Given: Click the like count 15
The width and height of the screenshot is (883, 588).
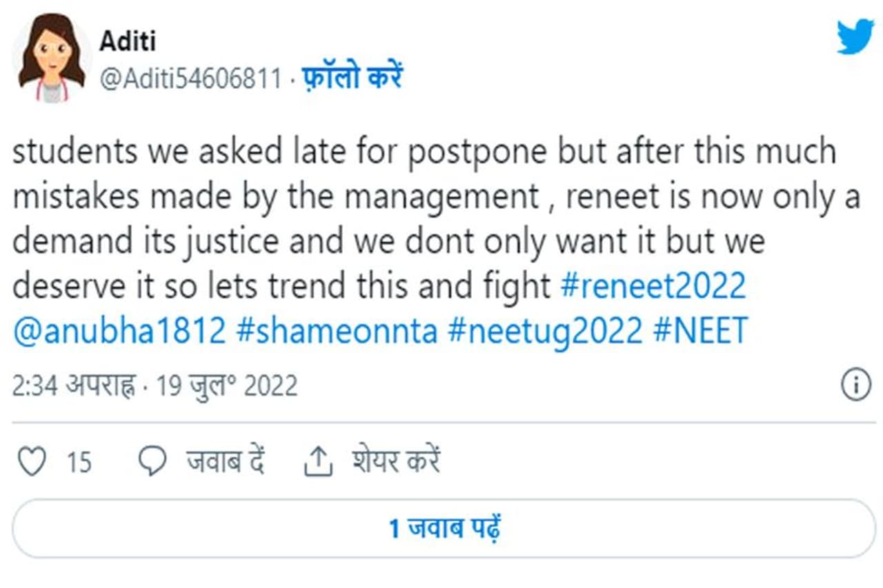Looking at the screenshot, I should click(x=79, y=462).
